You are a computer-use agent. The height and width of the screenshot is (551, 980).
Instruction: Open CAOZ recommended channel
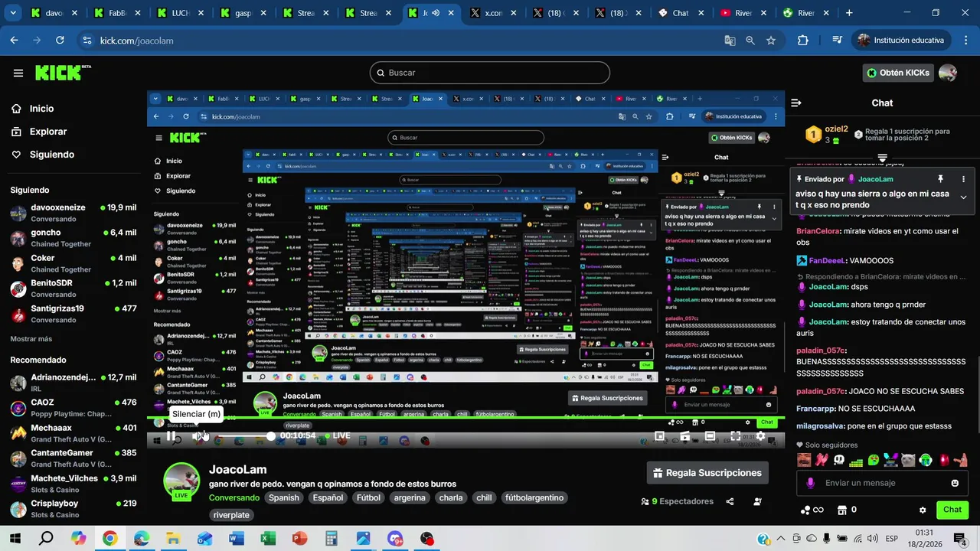[73, 408]
